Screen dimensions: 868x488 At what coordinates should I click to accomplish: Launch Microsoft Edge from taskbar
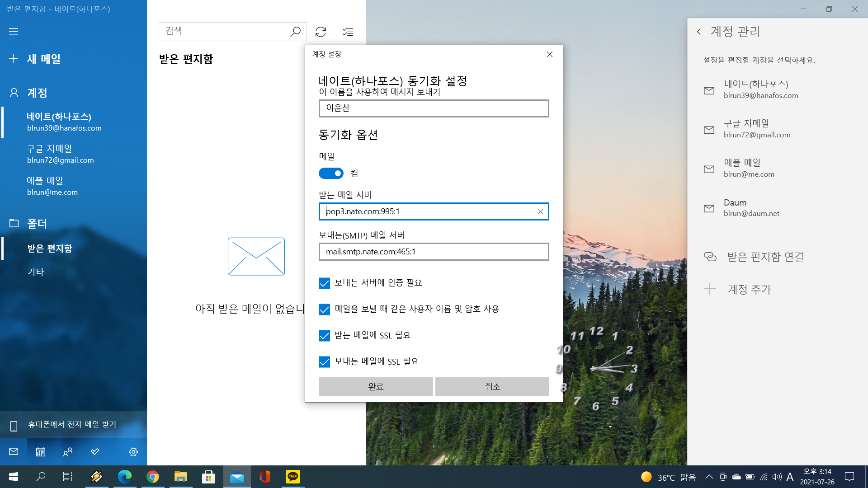click(125, 477)
